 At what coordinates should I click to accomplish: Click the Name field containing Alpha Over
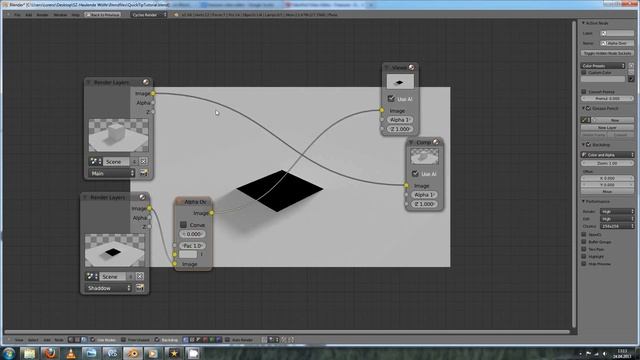click(617, 43)
